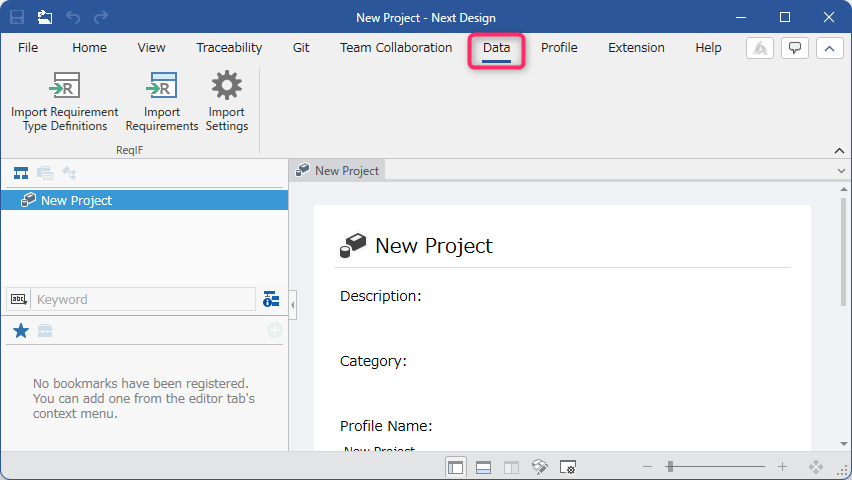Toggle the split editor layout button
852x480 pixels.
pos(511,467)
